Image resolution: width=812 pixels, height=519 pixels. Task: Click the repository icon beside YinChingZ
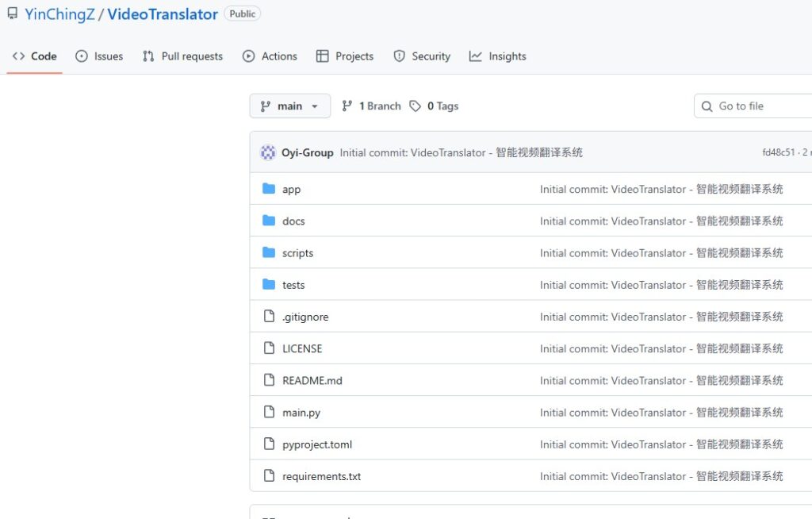[x=12, y=14]
